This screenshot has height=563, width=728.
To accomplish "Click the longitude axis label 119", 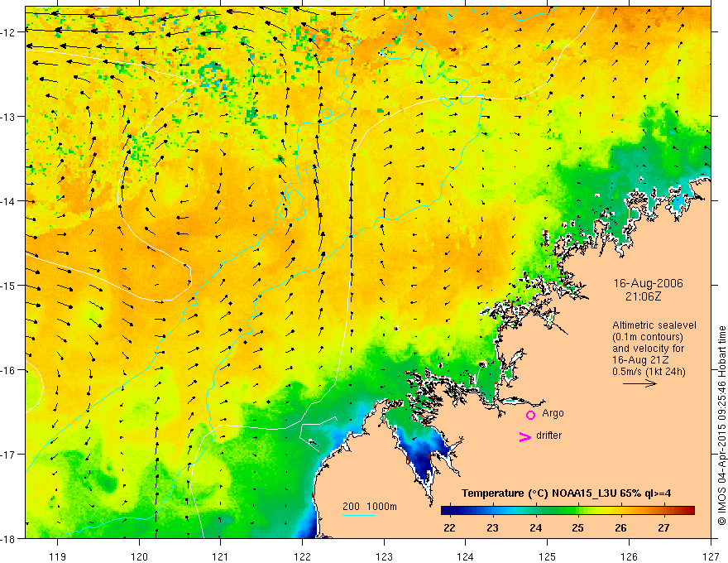I will tap(58, 557).
